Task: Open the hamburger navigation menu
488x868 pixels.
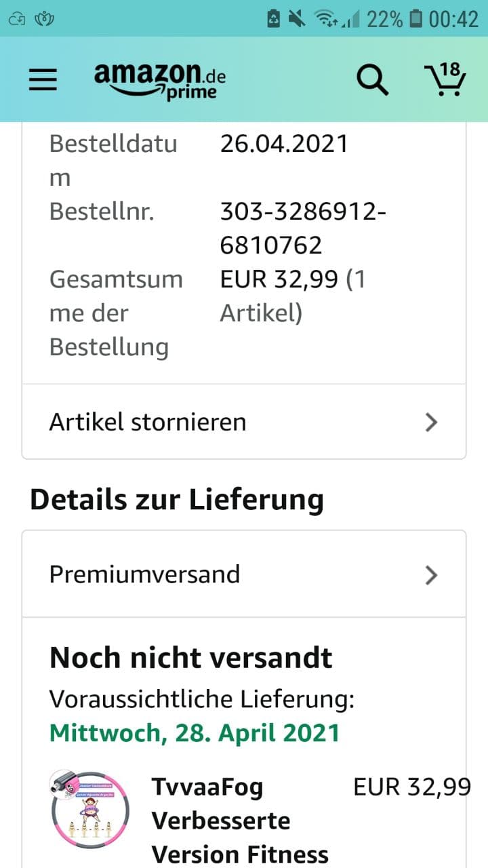Action: pyautogui.click(x=43, y=79)
